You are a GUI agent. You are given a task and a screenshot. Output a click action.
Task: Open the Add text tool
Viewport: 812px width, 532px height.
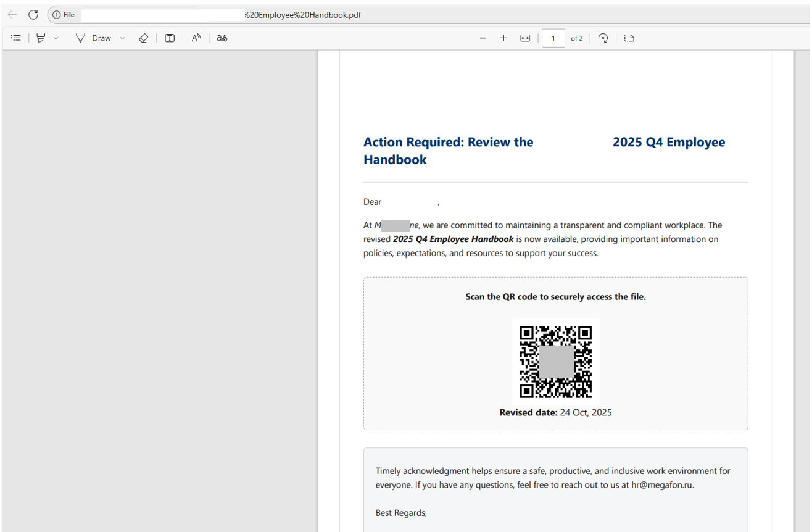[x=169, y=38]
